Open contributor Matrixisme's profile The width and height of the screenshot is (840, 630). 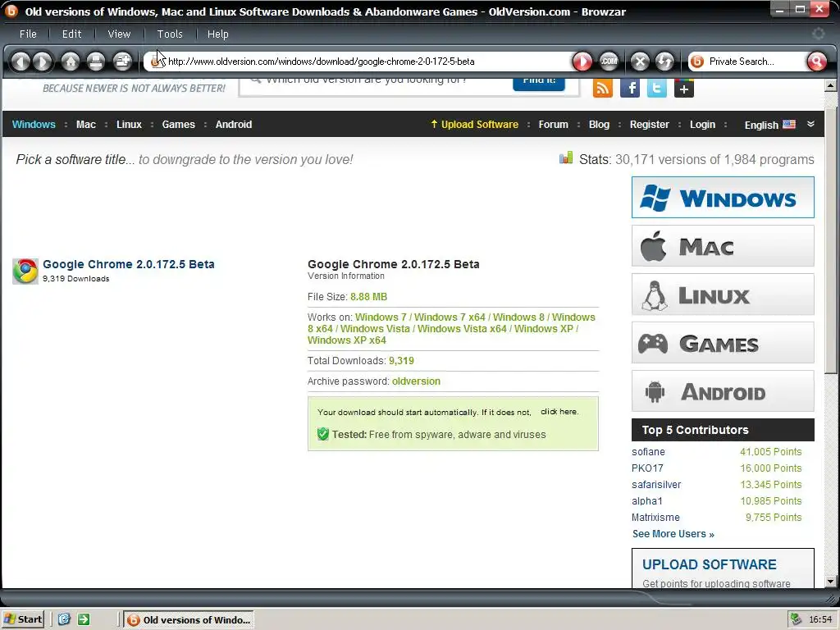(x=655, y=518)
